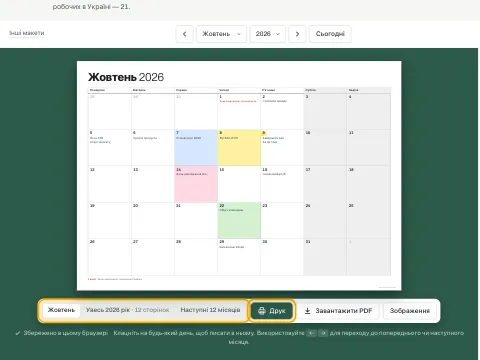
Task: Select Наступні 12 місяців print range
Action: coord(210,310)
